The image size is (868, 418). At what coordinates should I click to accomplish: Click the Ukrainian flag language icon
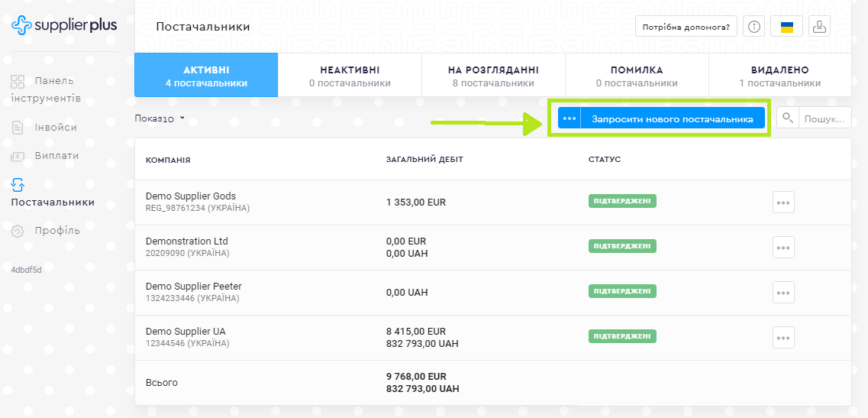[786, 27]
